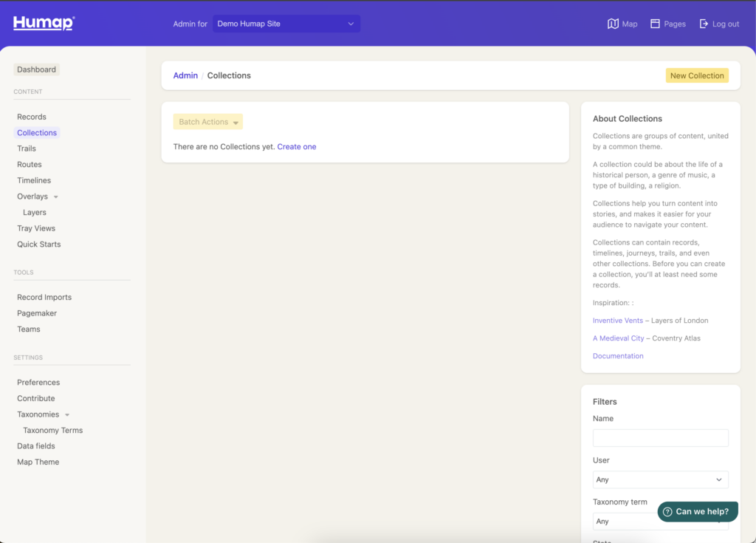
Task: Click the Log out icon
Action: (704, 24)
